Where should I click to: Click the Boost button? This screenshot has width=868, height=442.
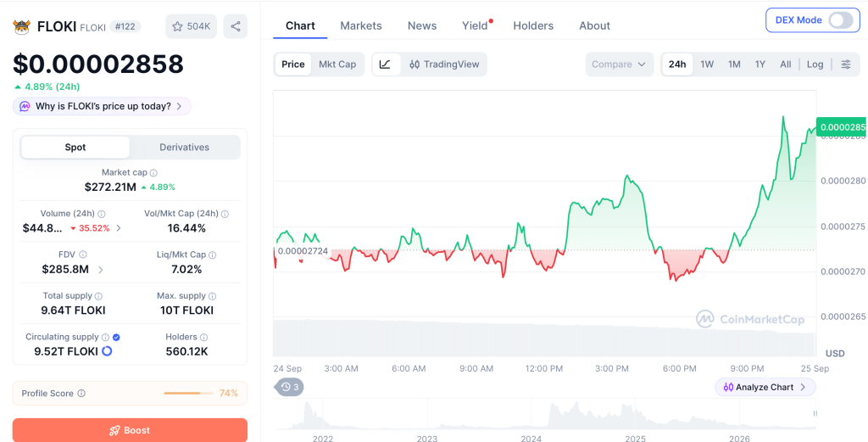(x=130, y=430)
